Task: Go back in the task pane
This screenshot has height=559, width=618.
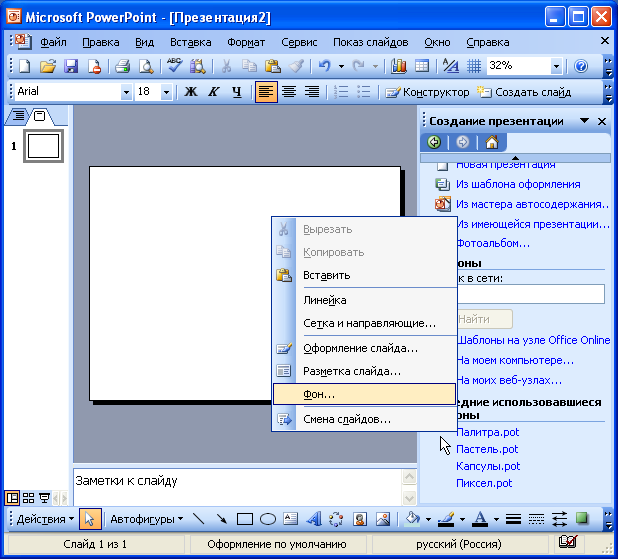Action: click(434, 142)
